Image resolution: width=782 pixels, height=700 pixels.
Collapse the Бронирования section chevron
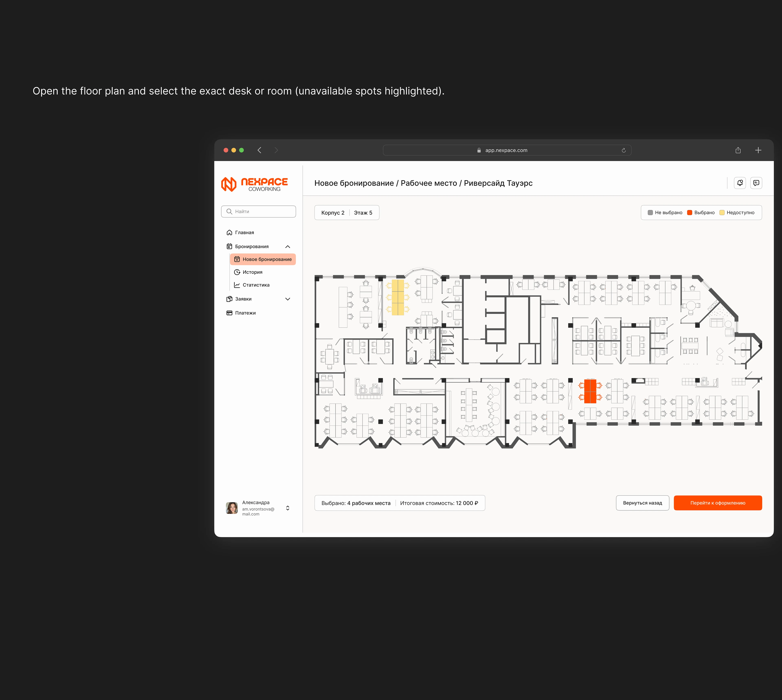click(x=287, y=247)
